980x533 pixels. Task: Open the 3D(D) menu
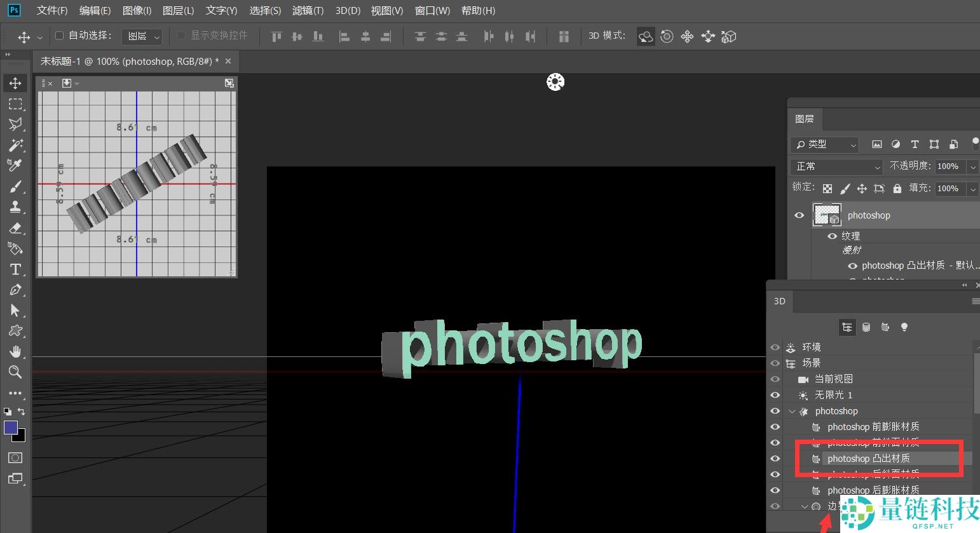pyautogui.click(x=348, y=11)
